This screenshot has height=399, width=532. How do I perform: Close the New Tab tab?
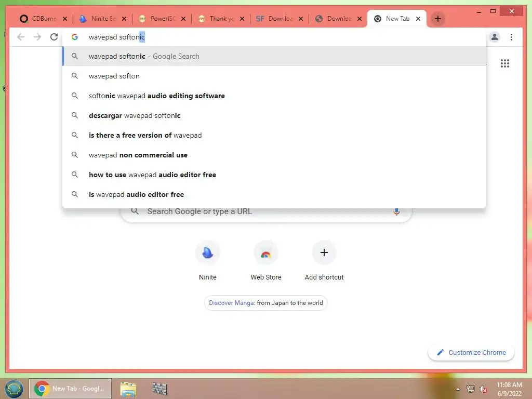[x=418, y=19]
